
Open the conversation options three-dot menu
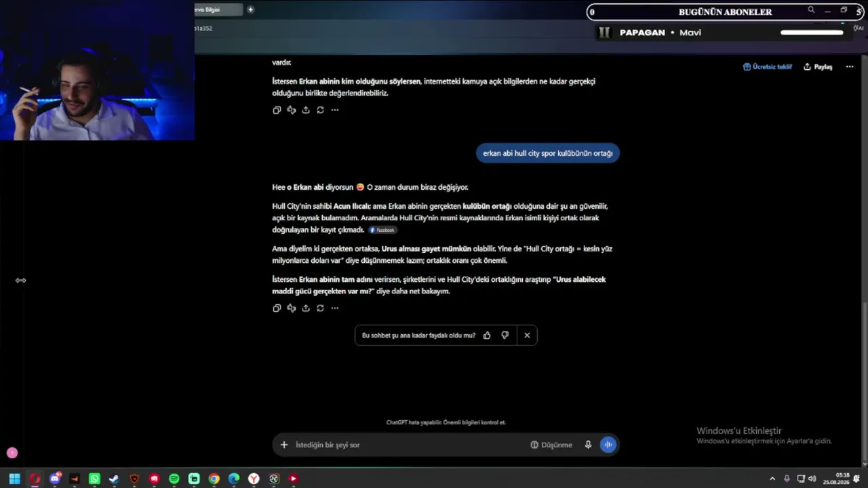[850, 67]
